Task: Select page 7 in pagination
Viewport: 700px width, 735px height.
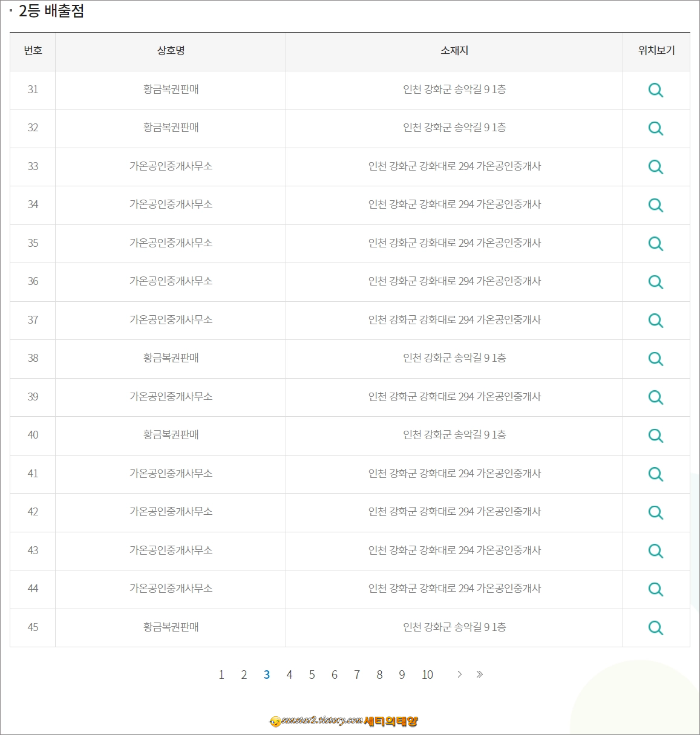Action: (x=357, y=675)
